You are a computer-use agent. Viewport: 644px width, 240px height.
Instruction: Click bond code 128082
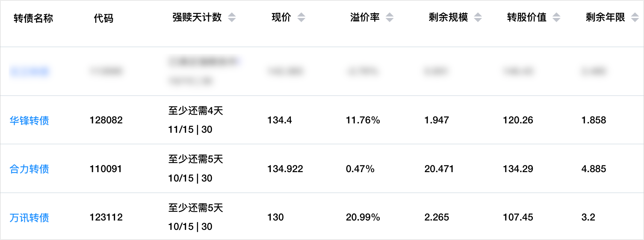[106, 120]
